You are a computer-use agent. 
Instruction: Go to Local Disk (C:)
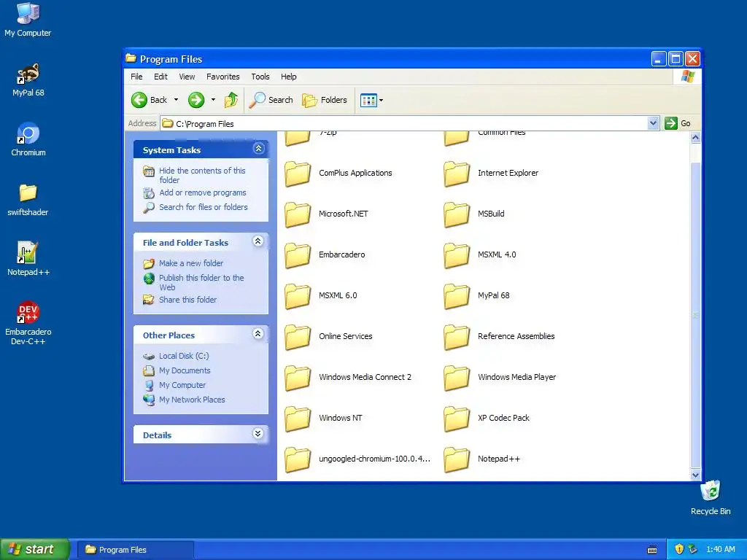(183, 356)
